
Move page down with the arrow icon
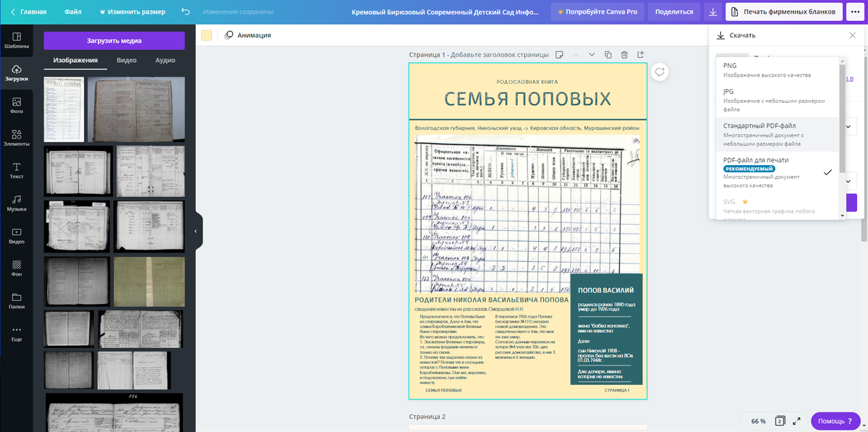[x=592, y=54]
